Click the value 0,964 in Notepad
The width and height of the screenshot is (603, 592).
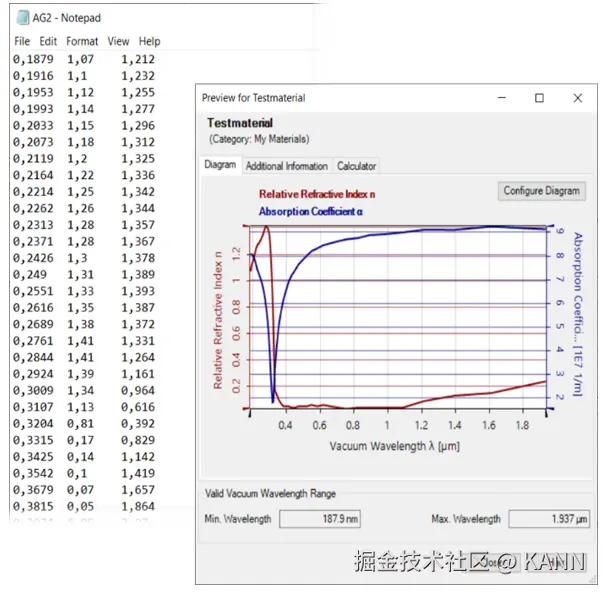pyautogui.click(x=138, y=390)
